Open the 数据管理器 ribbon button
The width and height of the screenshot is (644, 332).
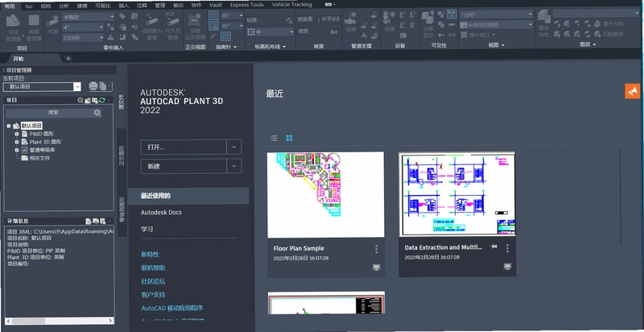(x=34, y=27)
